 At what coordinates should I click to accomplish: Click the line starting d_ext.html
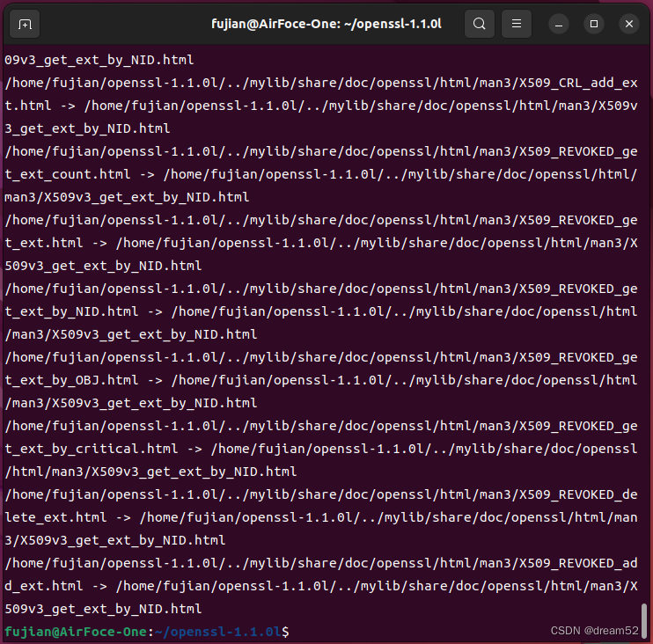321,587
